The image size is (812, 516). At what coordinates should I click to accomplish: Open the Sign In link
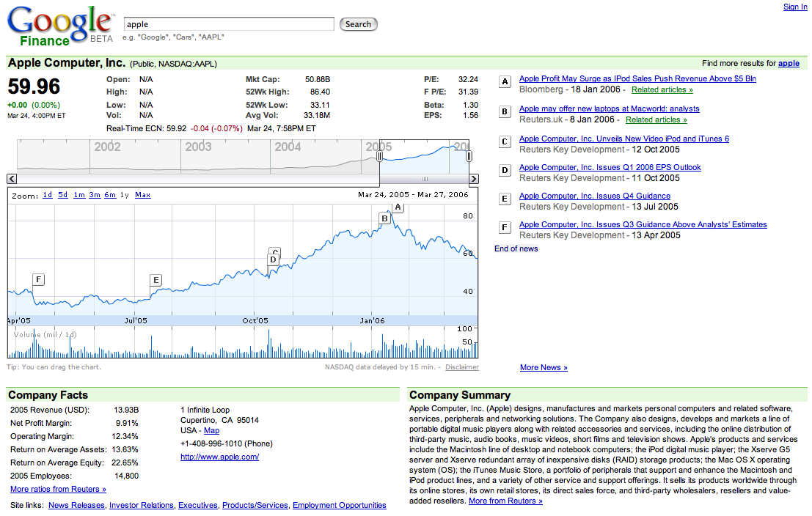coord(795,7)
